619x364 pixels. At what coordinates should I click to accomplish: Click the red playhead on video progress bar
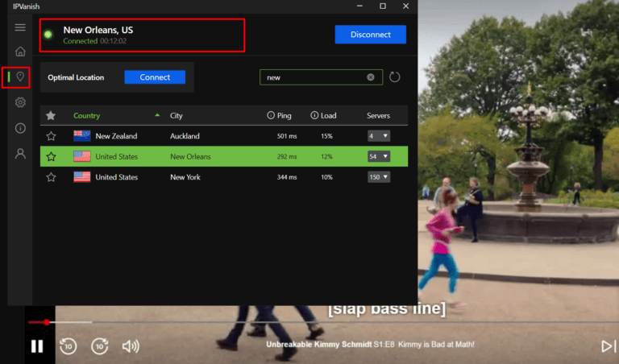(x=47, y=322)
